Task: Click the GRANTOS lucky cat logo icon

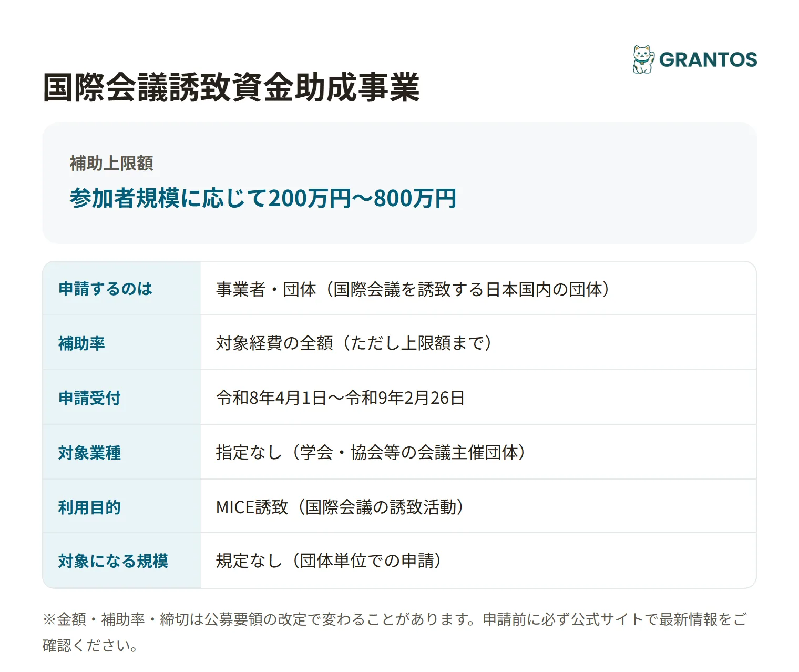Action: (643, 59)
